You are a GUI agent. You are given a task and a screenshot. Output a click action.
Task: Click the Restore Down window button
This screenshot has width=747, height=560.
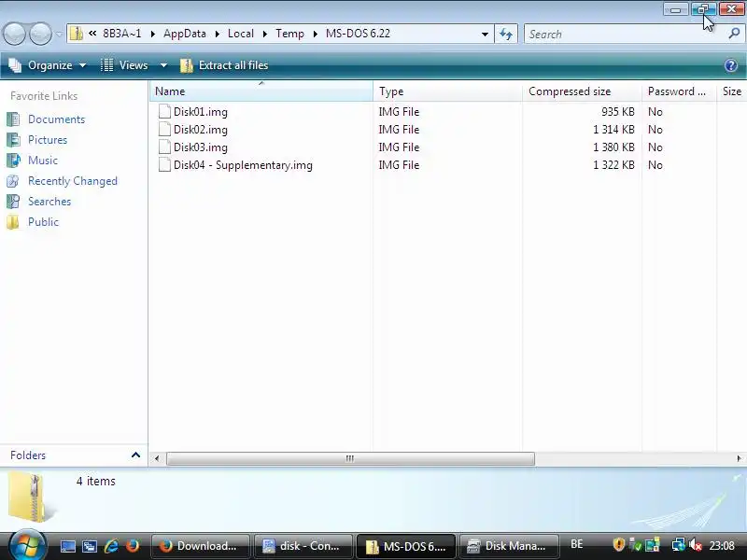click(703, 8)
